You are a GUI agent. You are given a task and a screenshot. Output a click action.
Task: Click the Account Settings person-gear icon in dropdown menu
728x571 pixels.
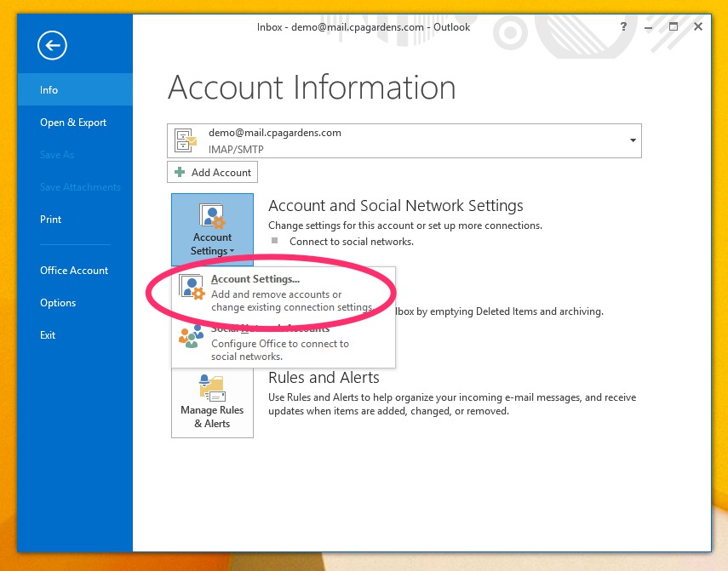tap(192, 288)
